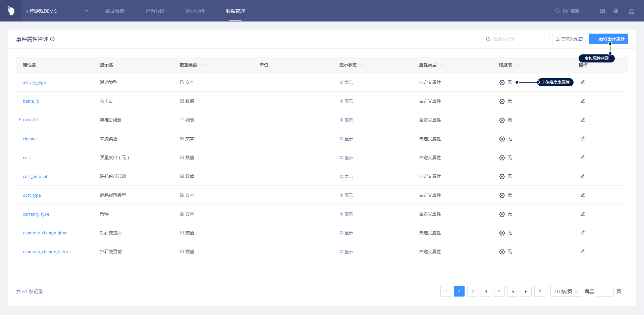The image size is (644, 315).
Task: Click the help icon beside 事件属性管理
Action: coord(52,39)
